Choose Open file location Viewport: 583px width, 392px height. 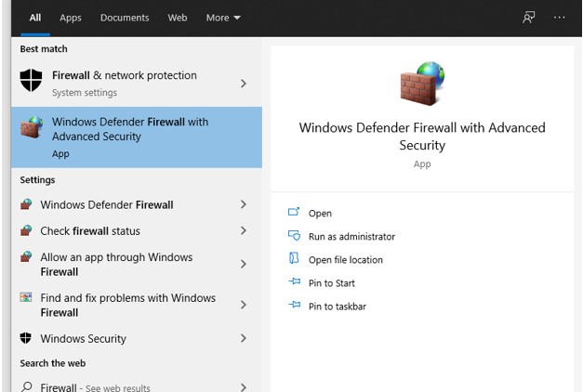345,260
